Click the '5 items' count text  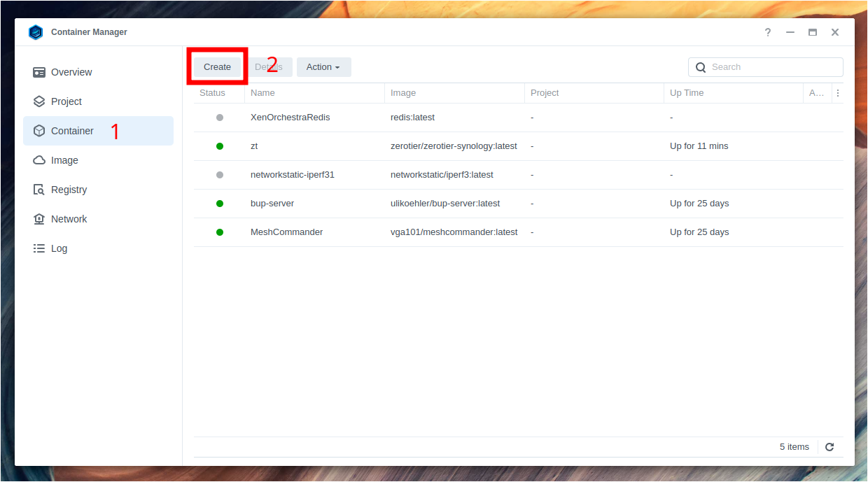tap(794, 447)
